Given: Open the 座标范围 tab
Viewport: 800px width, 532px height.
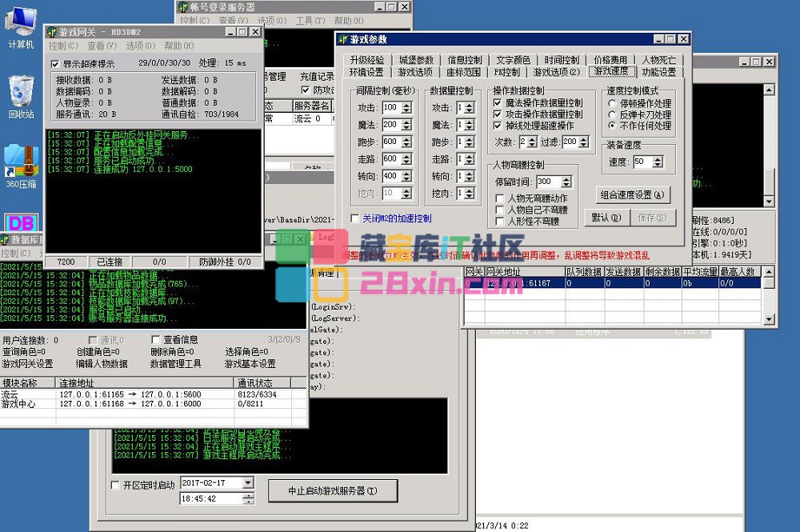Looking at the screenshot, I should [463, 72].
